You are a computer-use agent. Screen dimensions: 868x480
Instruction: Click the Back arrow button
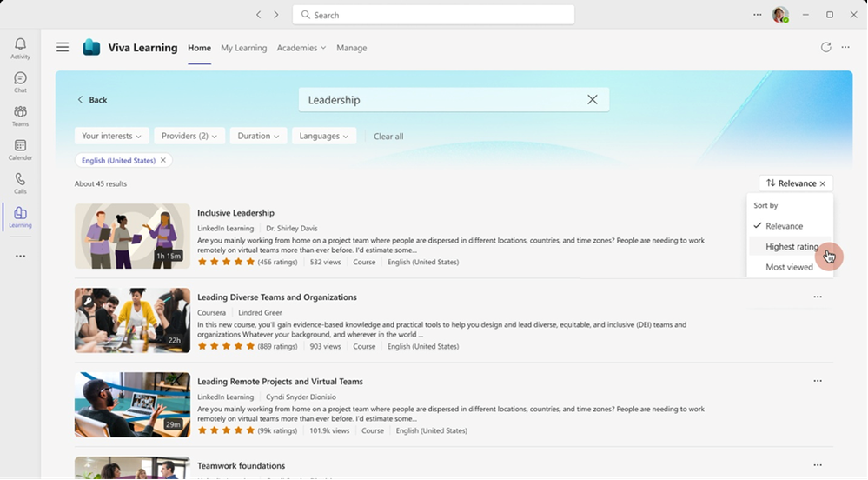click(x=92, y=100)
